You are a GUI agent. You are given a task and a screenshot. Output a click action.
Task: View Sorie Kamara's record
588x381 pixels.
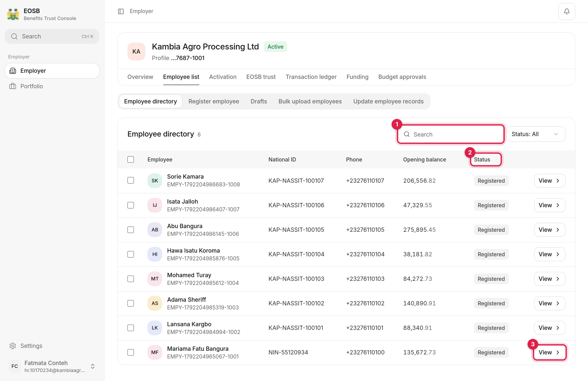549,181
